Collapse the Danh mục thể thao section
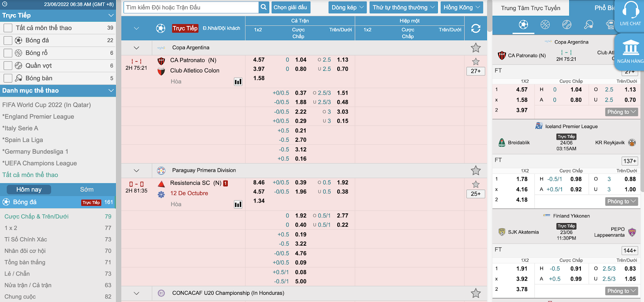The width and height of the screenshot is (644, 302). (x=111, y=91)
